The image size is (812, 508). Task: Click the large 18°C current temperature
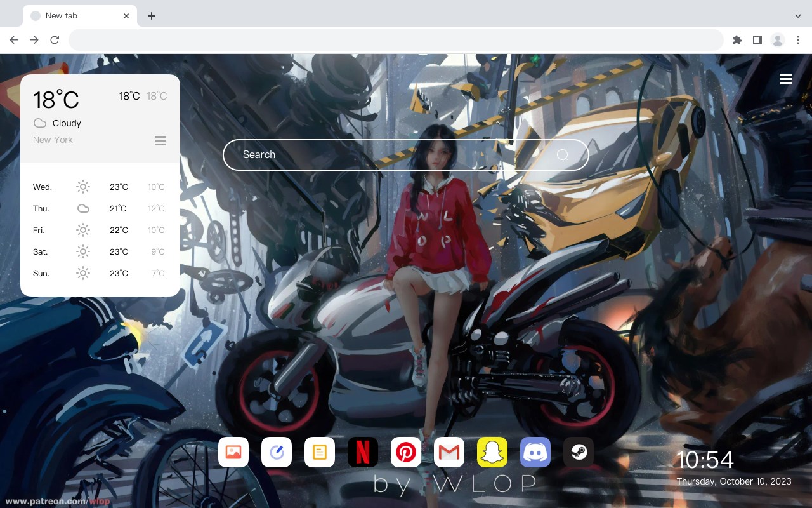[56, 100]
